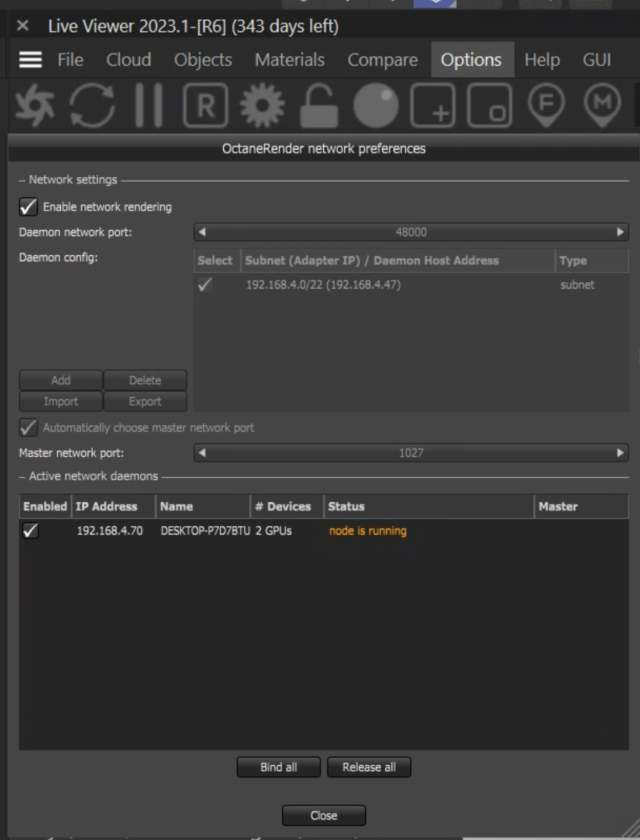Open the Materials menu
This screenshot has width=640, height=840.
(289, 60)
